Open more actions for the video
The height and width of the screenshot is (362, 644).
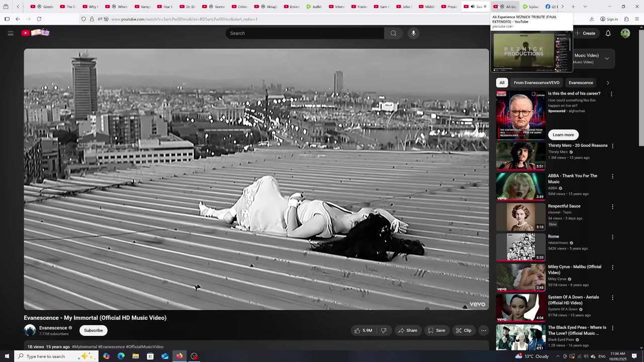pos(484,330)
